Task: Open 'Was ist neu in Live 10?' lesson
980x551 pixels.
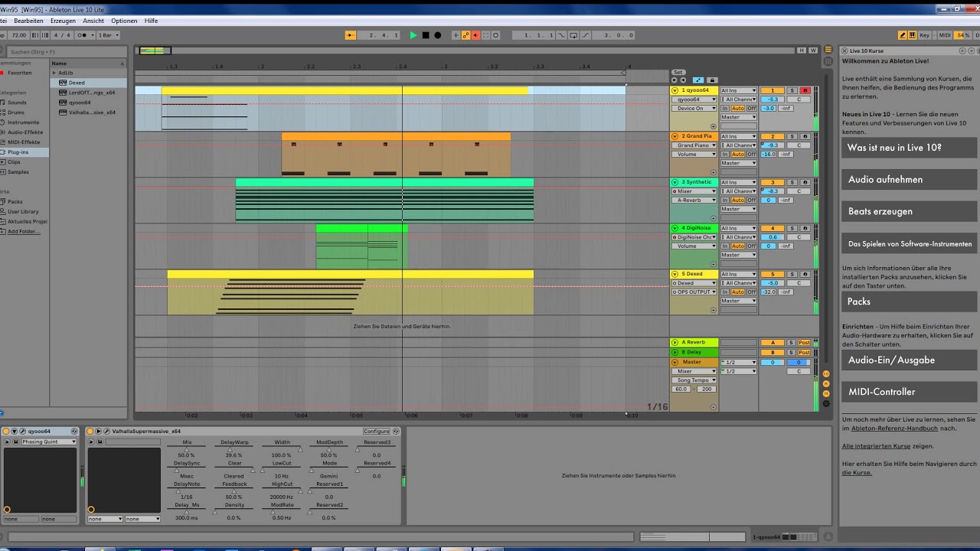Action: [x=909, y=148]
